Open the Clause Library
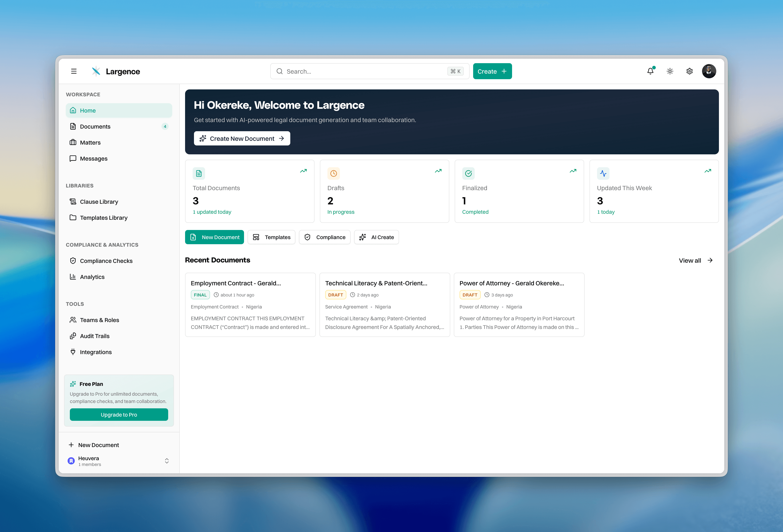Screen dimensions: 783x532 tap(99, 202)
